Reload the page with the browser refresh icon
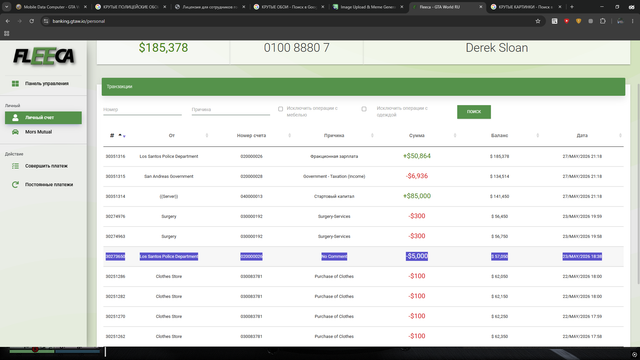 pyautogui.click(x=31, y=21)
